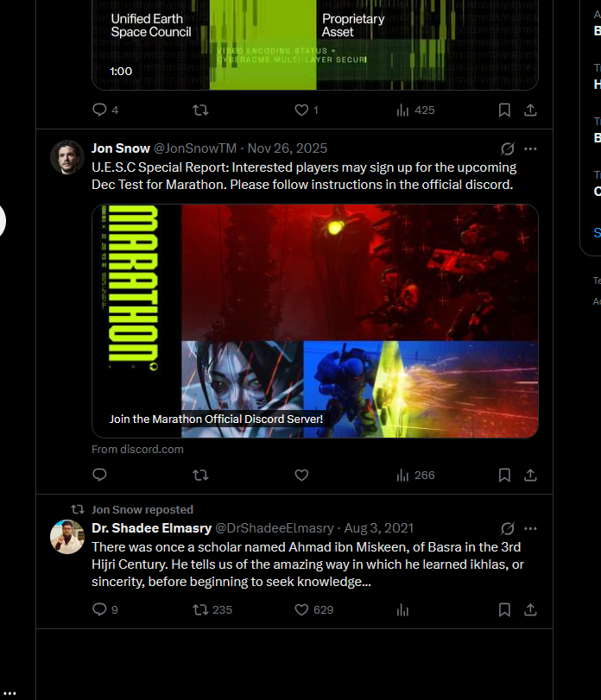Repost the Unified Earth Space Council video post
Viewport: 601px width, 700px height.
(200, 110)
